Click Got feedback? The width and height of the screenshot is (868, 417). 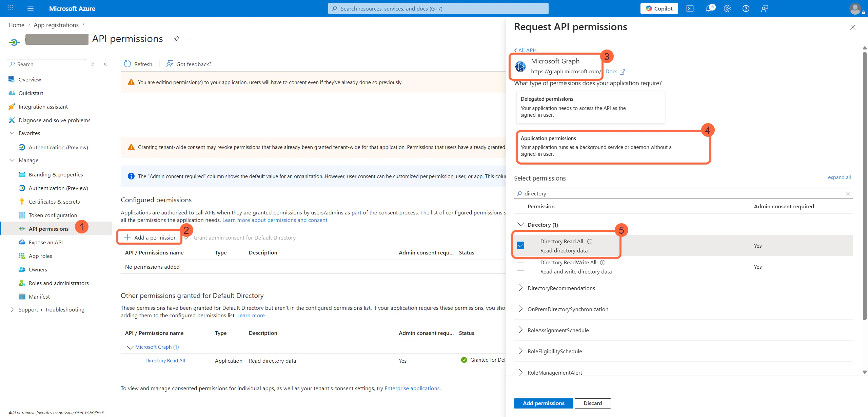point(189,64)
